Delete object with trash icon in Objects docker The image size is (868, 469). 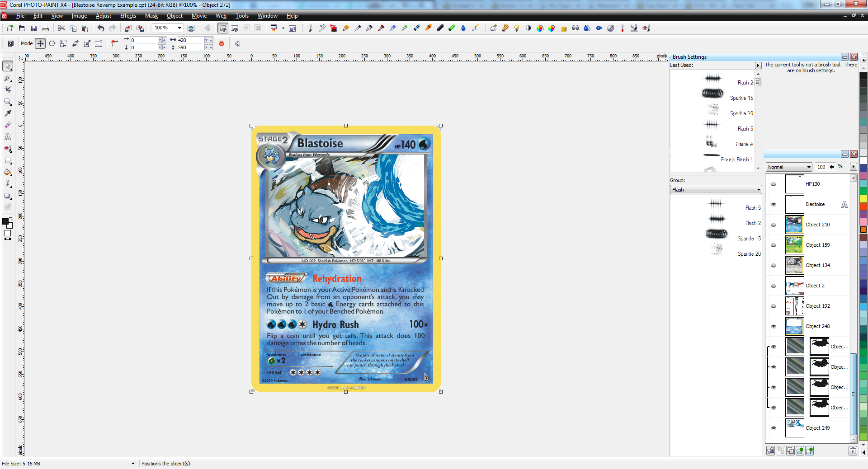click(853, 450)
